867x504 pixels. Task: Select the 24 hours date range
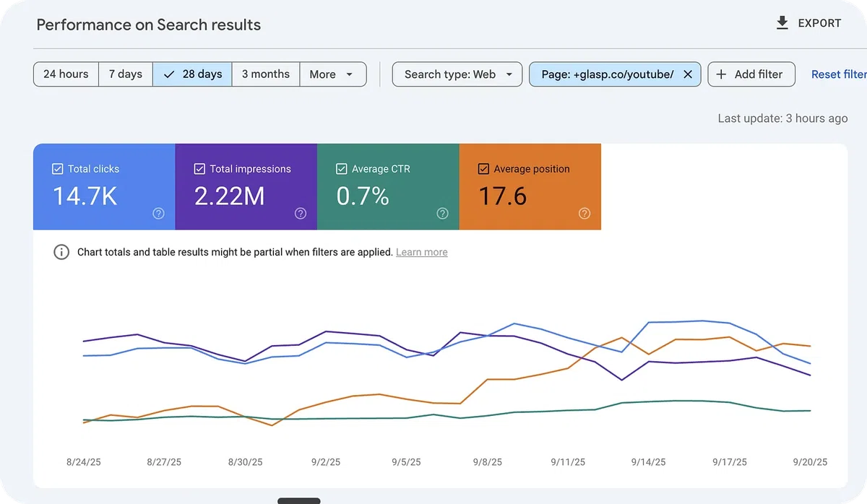[x=66, y=74]
